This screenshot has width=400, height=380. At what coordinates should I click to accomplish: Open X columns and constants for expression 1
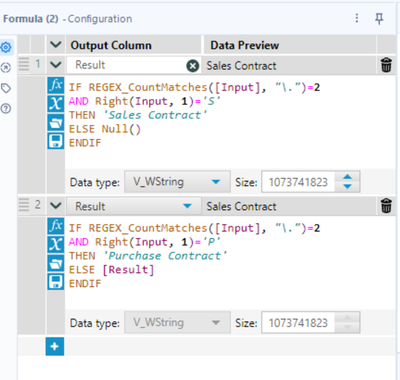click(55, 104)
